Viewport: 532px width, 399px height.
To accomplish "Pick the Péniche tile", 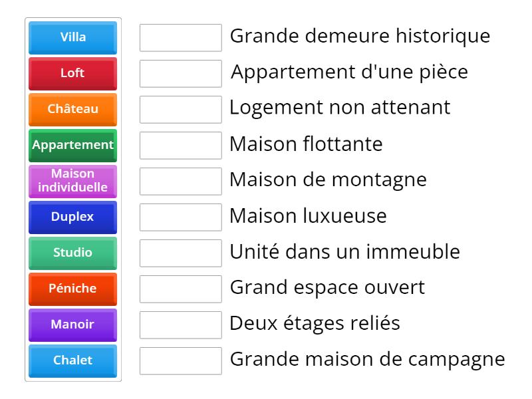I will coord(72,289).
